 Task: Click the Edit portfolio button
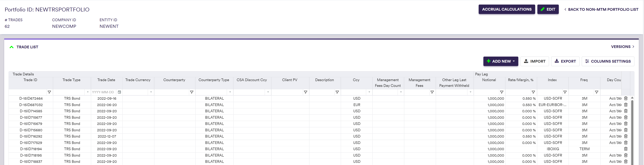click(x=548, y=9)
